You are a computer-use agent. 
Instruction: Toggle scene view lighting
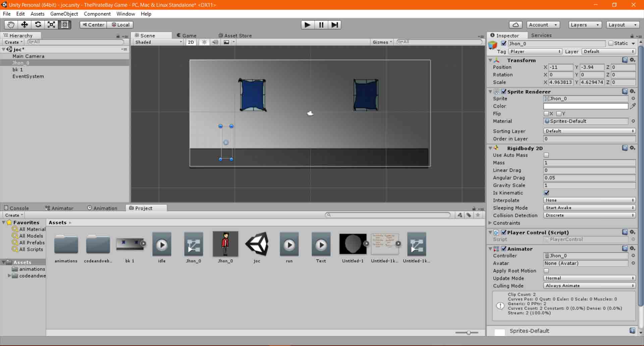pyautogui.click(x=204, y=42)
